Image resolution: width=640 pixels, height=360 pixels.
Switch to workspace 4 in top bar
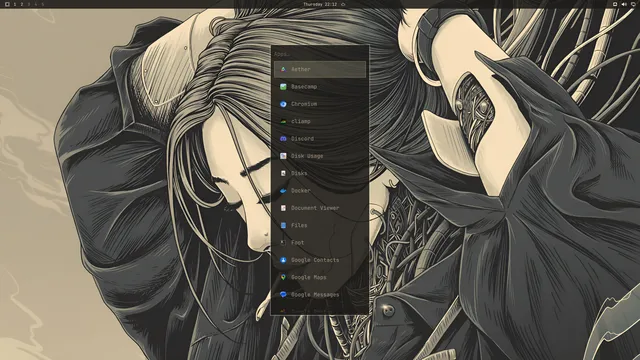point(36,4)
